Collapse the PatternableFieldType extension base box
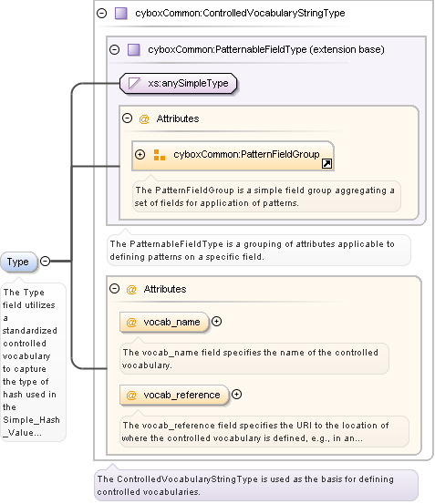The height and width of the screenshot is (504, 435). click(x=115, y=50)
